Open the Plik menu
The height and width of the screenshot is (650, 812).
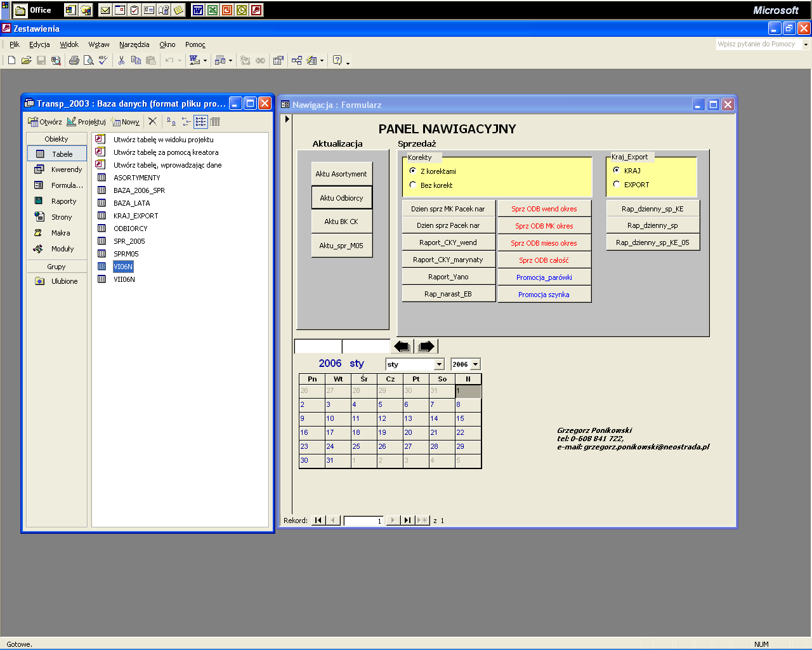point(15,44)
